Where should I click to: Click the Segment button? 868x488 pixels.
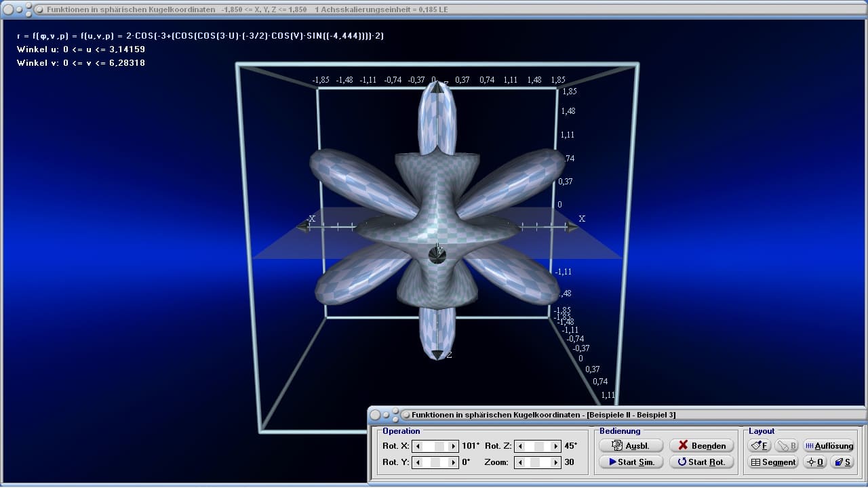(x=773, y=462)
